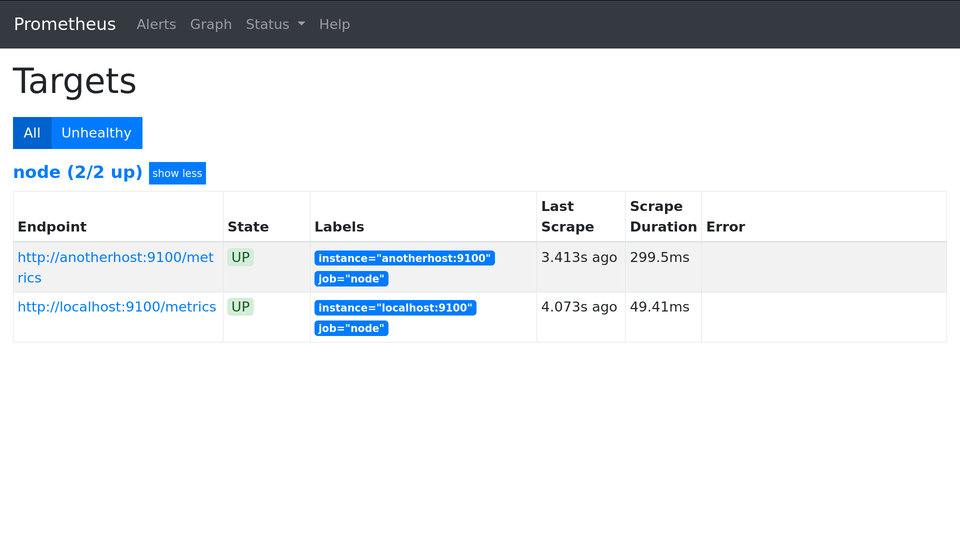Open the Alerts page
The image size is (960, 540).
[156, 24]
